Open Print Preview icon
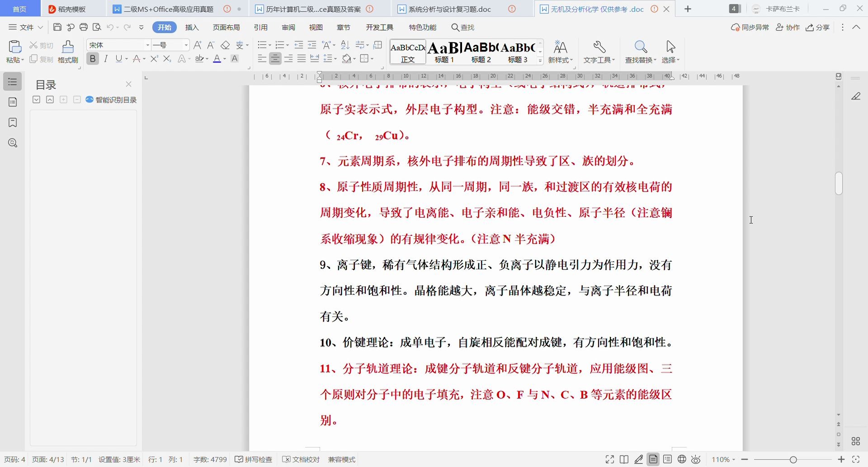 click(97, 27)
